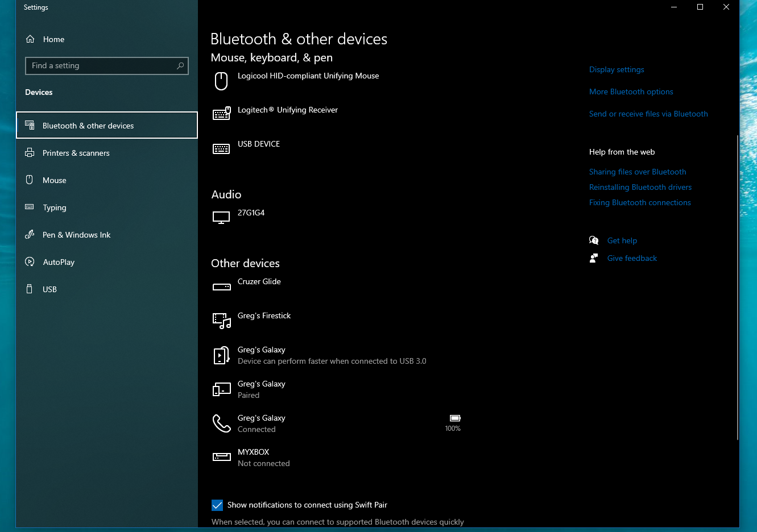This screenshot has height=532, width=757.
Task: Click the vertical scrollbar of the settings page
Action: [738, 287]
